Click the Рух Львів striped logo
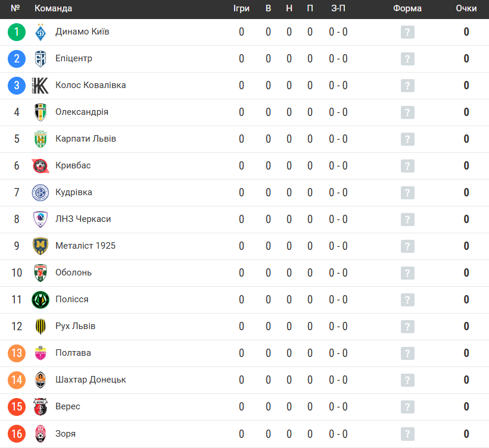Image resolution: width=489 pixels, height=448 pixels. 41,327
